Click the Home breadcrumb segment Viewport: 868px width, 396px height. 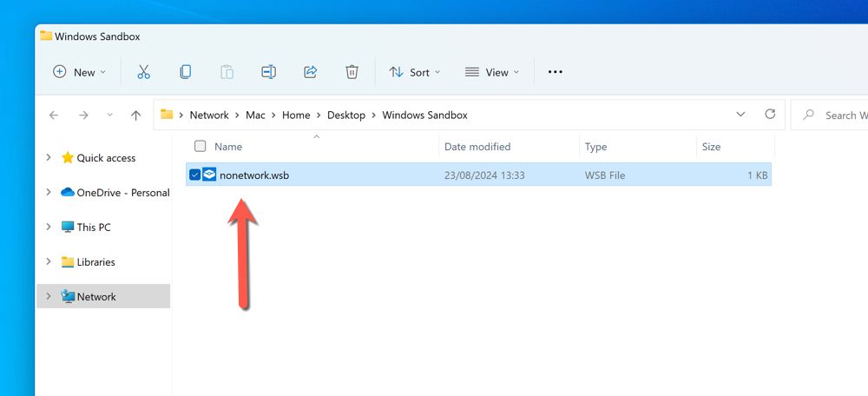pyautogui.click(x=296, y=115)
